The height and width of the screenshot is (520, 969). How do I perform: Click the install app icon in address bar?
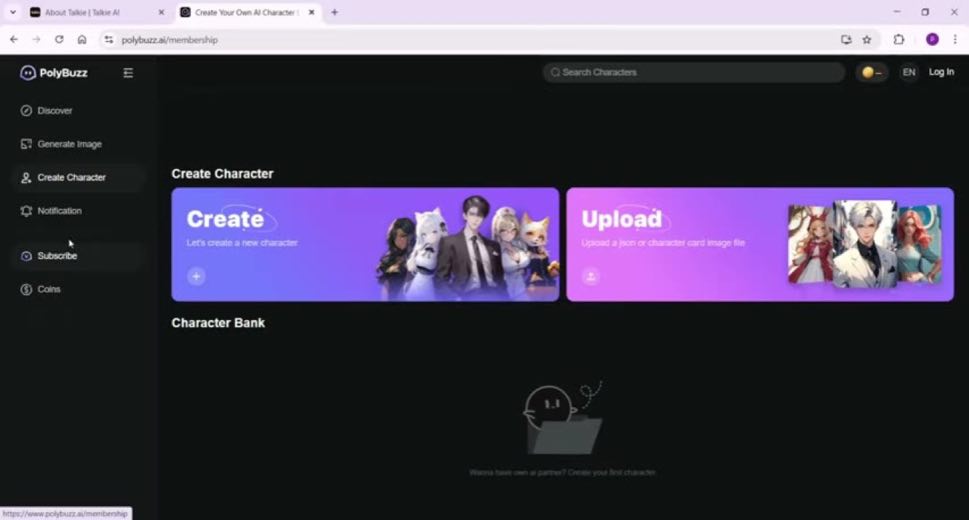coord(846,40)
